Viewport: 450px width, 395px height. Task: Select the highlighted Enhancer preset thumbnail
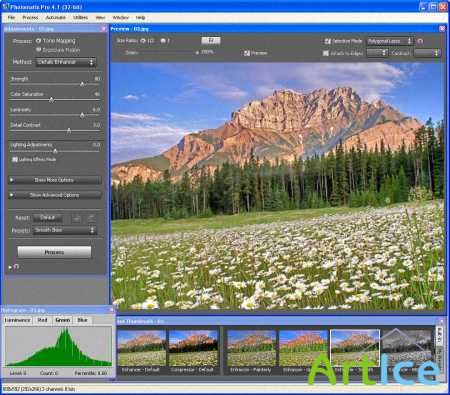355,349
